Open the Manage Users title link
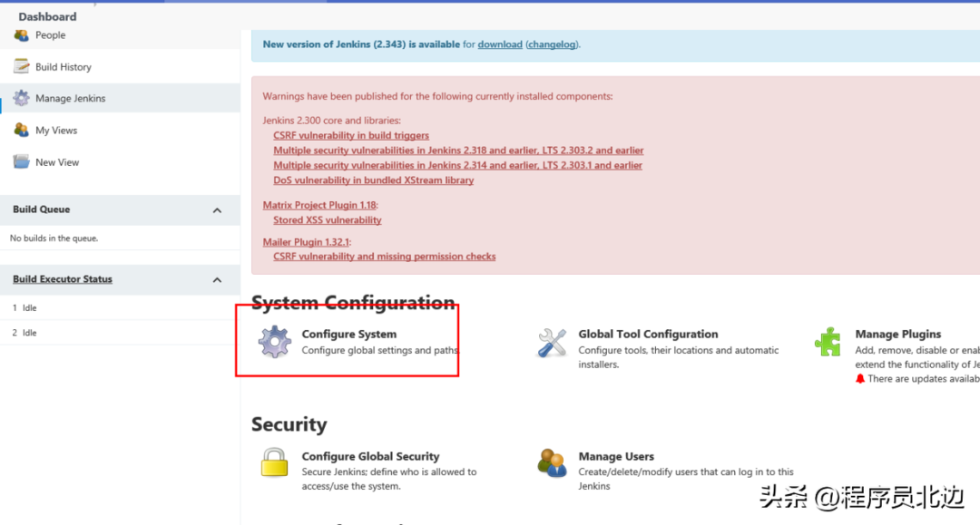Screen dimensions: 980x525 (x=616, y=456)
